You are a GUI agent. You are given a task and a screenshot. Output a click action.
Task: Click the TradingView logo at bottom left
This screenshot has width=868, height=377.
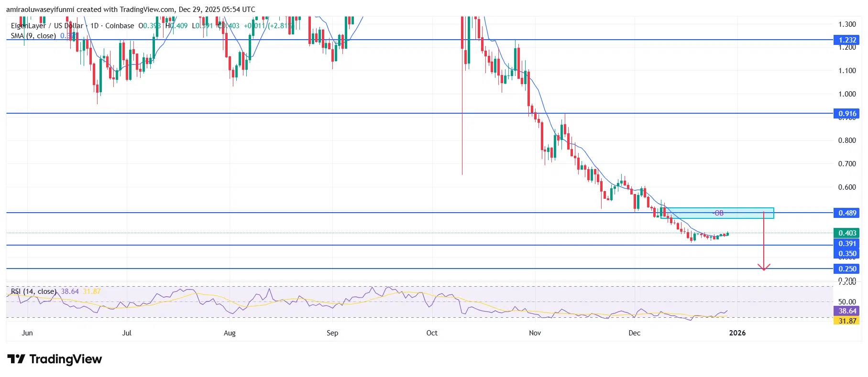(55, 359)
